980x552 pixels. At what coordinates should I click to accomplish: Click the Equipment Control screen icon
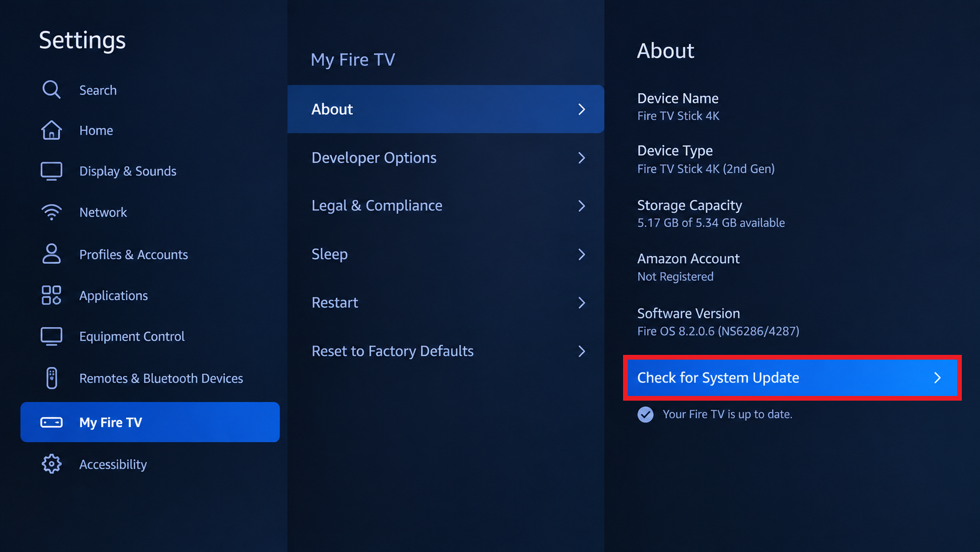[x=52, y=337]
